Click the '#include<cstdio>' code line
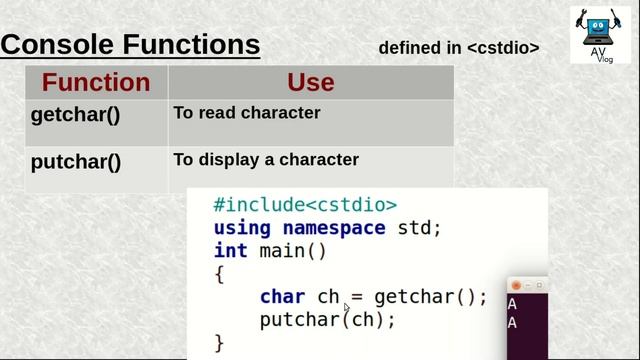The image size is (640, 360). point(305,204)
